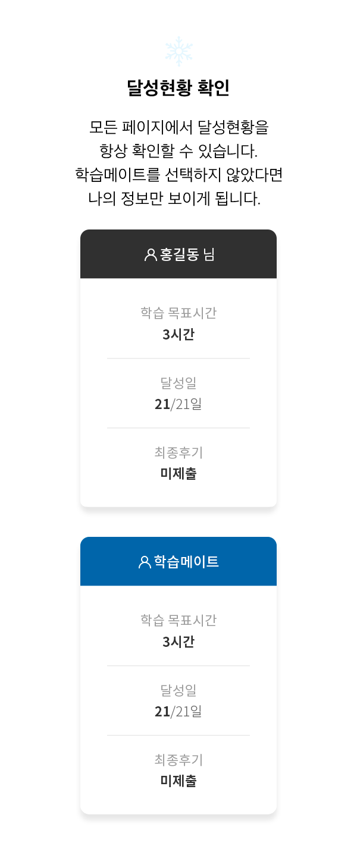Click 학습 목표시간 label in 학습메이트 card

[x=178, y=620]
